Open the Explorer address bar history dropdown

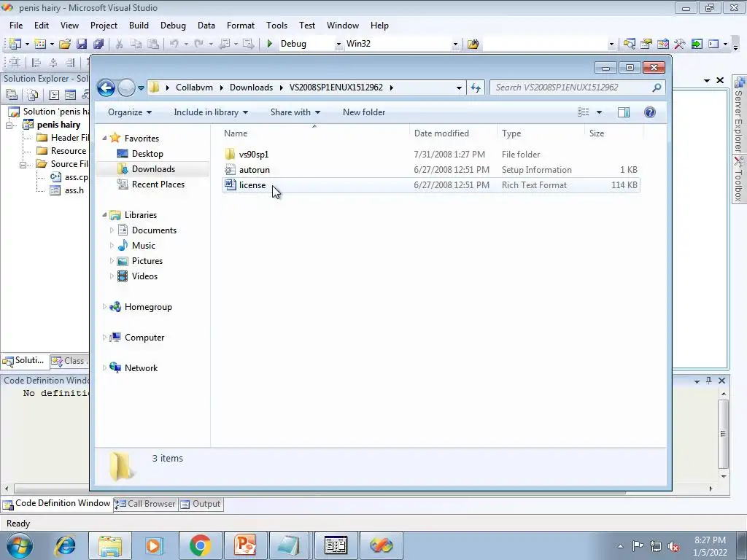click(x=459, y=87)
